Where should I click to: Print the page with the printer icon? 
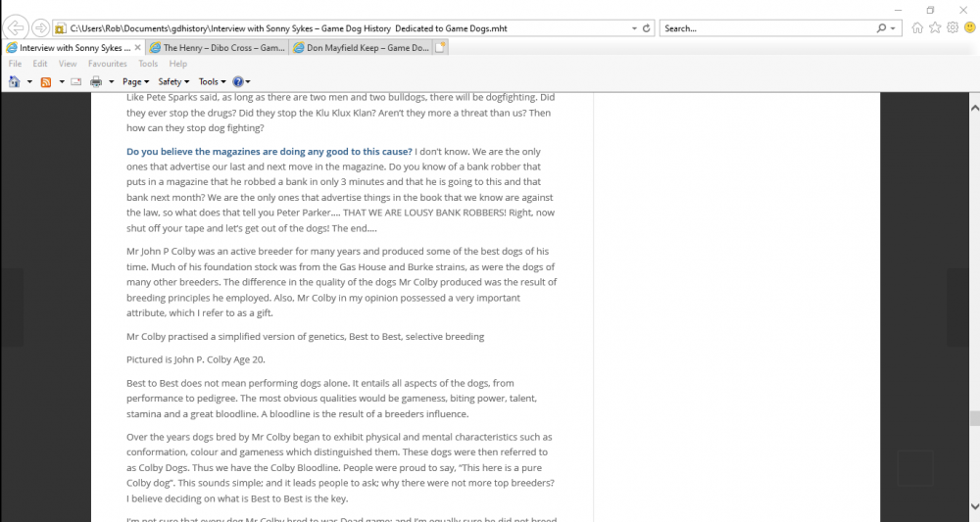tap(96, 82)
